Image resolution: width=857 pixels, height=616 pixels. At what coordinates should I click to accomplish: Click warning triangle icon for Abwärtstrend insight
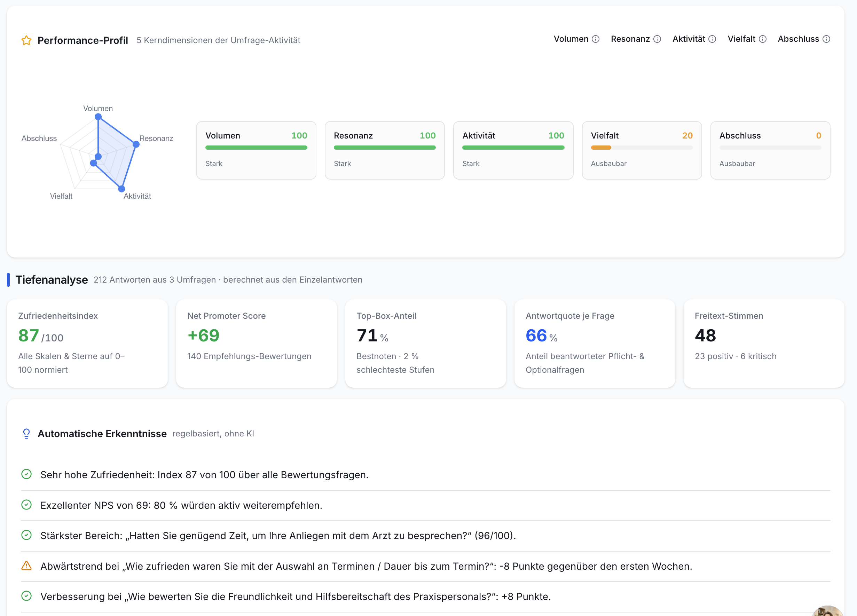(x=26, y=566)
